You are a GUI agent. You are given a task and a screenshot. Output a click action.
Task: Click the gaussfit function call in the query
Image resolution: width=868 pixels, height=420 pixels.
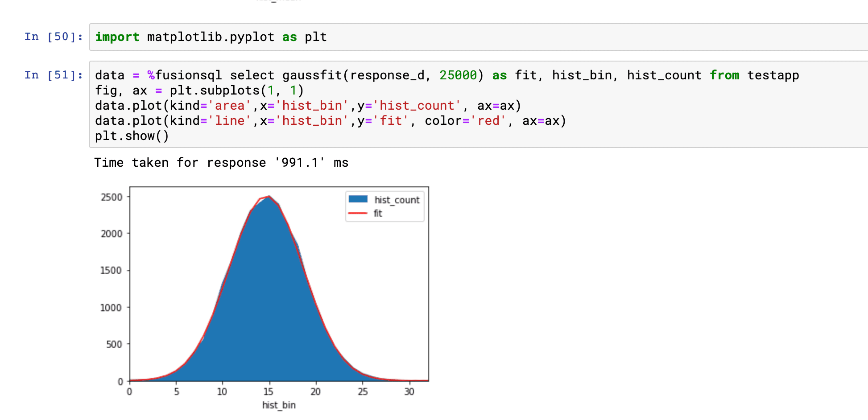(312, 75)
